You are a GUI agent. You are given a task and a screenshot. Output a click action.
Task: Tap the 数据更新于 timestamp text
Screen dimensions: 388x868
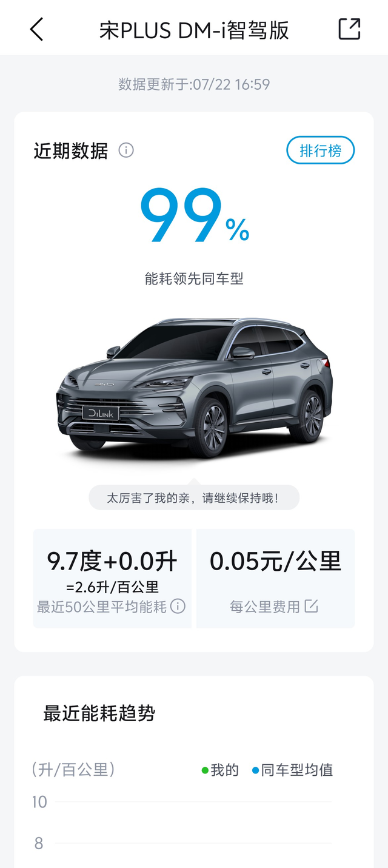[x=194, y=84]
